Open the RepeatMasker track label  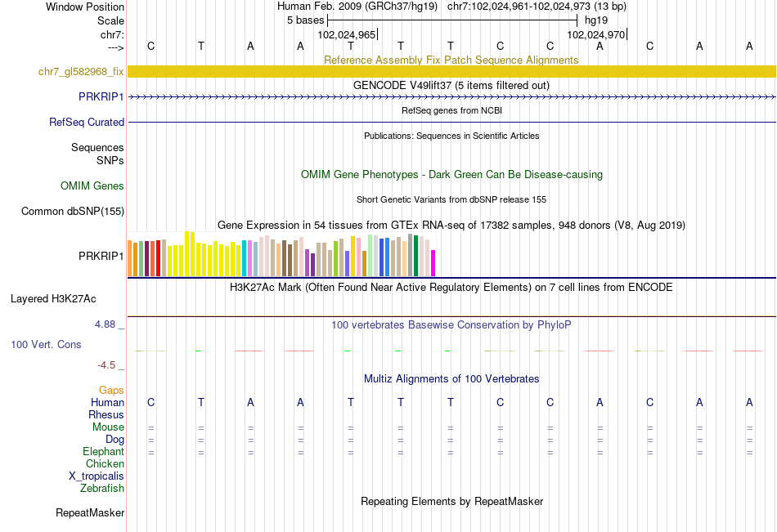[90, 512]
